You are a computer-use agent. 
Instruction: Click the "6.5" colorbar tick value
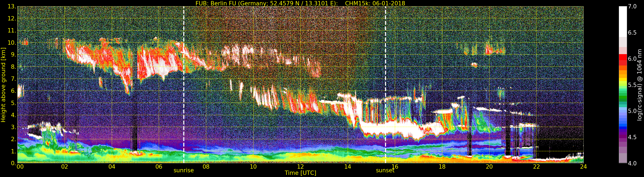tap(632, 33)
